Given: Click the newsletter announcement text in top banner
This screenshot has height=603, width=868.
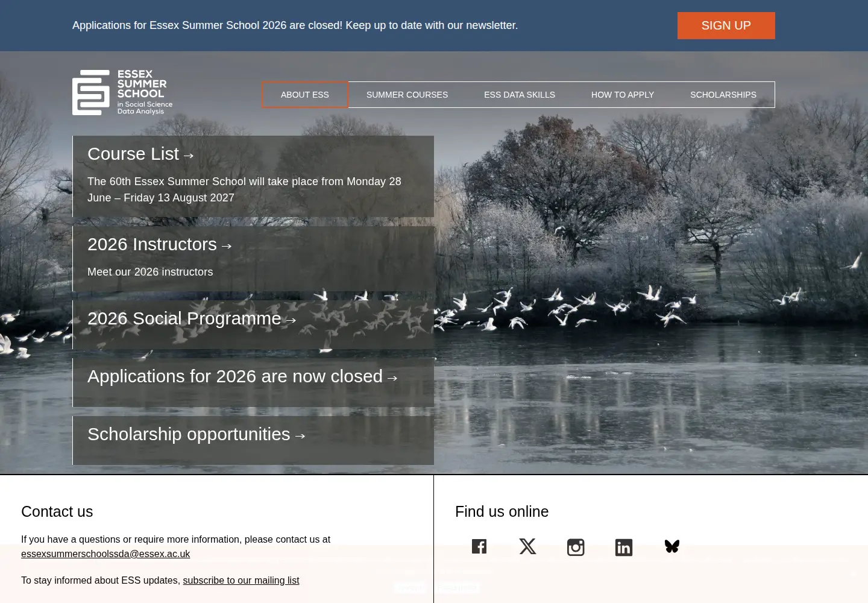Looking at the screenshot, I should tap(295, 25).
